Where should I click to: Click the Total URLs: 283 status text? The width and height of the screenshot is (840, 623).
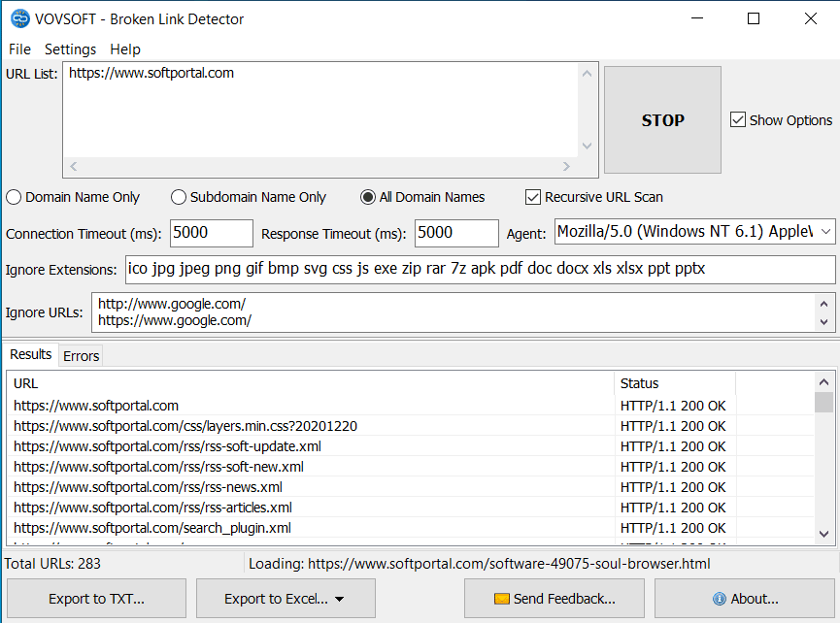52,564
